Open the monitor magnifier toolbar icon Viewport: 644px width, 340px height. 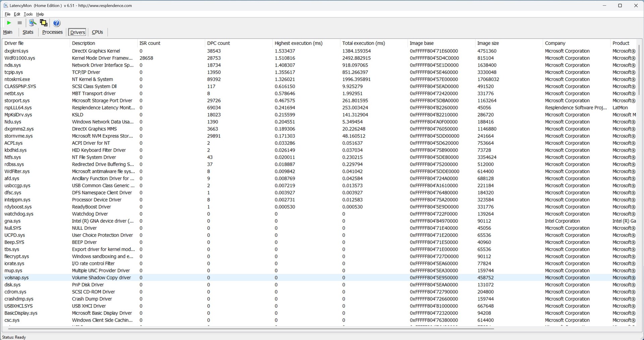[33, 23]
